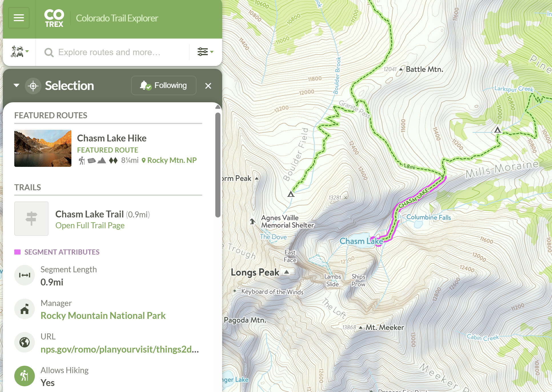This screenshot has width=552, height=392.
Task: Open the Chasm Lake Hike photo thumbnail
Action: (43, 148)
